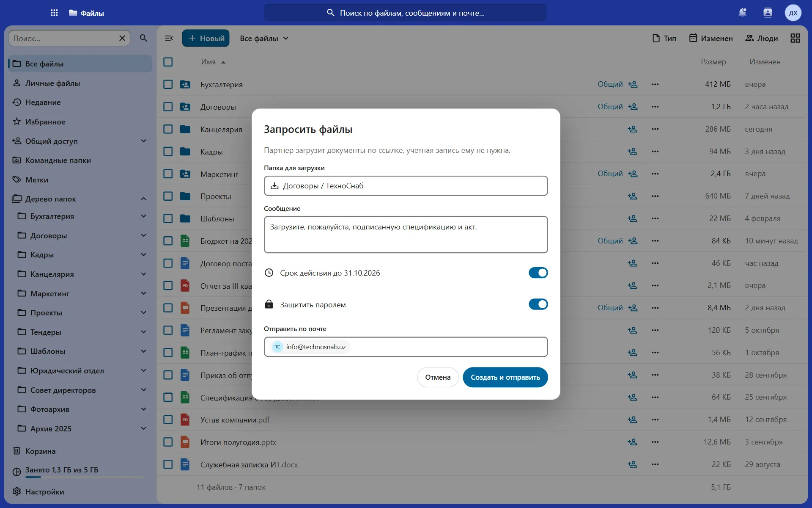This screenshot has height=508, width=812.
Task: Click the Новый button
Action: [x=206, y=38]
